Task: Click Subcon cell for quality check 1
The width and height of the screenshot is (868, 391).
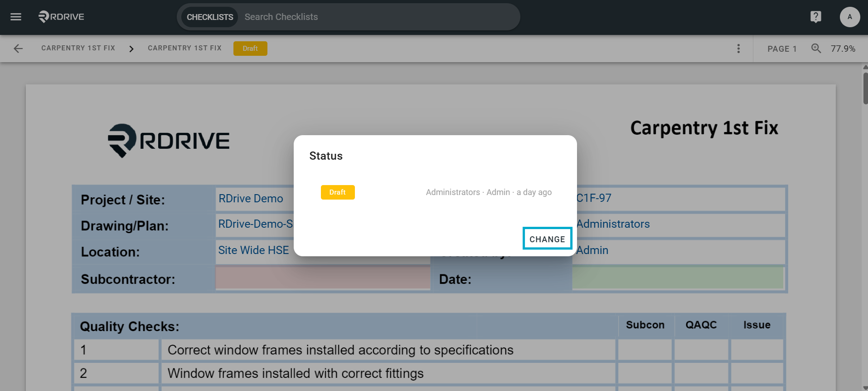Action: click(645, 350)
